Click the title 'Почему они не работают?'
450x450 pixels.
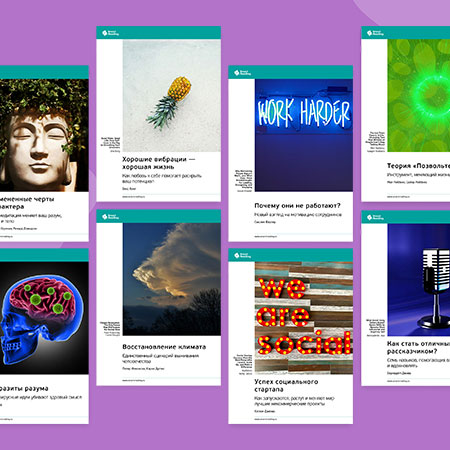(x=297, y=206)
